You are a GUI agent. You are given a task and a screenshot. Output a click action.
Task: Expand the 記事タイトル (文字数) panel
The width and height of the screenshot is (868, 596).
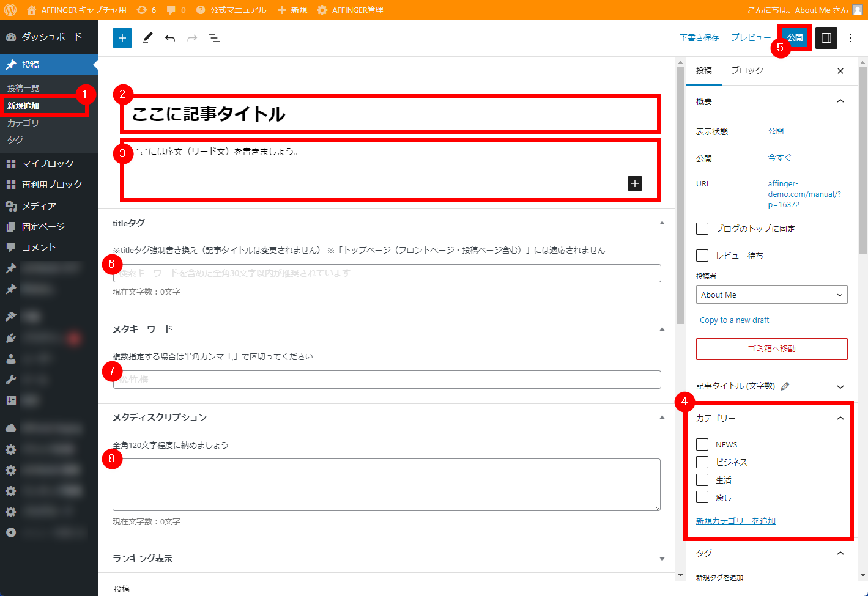coord(840,386)
